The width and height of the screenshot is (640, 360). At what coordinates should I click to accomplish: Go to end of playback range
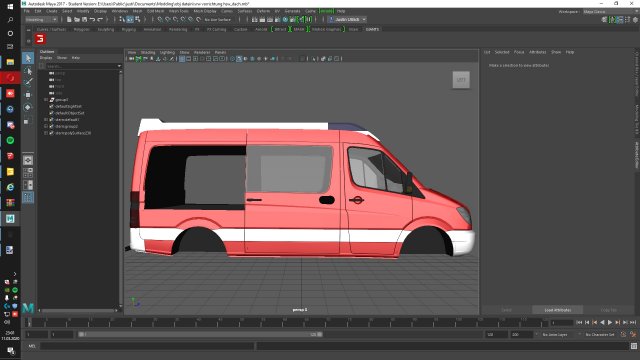633,322
